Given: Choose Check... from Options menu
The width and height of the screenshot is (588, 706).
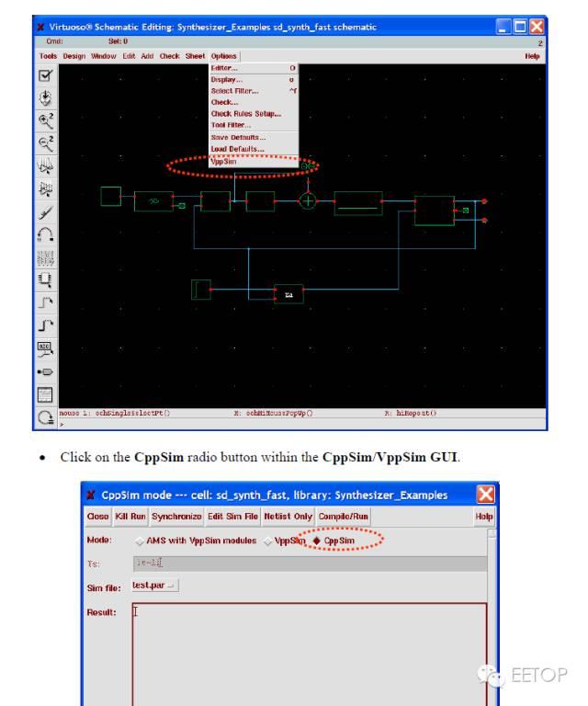Looking at the screenshot, I should tap(254, 102).
